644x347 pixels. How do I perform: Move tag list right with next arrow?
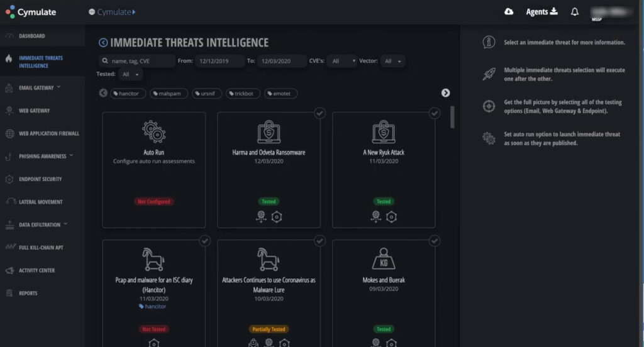click(x=446, y=93)
